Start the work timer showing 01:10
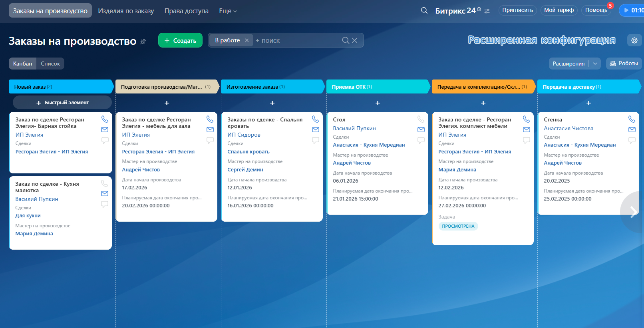This screenshot has width=644, height=328. click(632, 10)
